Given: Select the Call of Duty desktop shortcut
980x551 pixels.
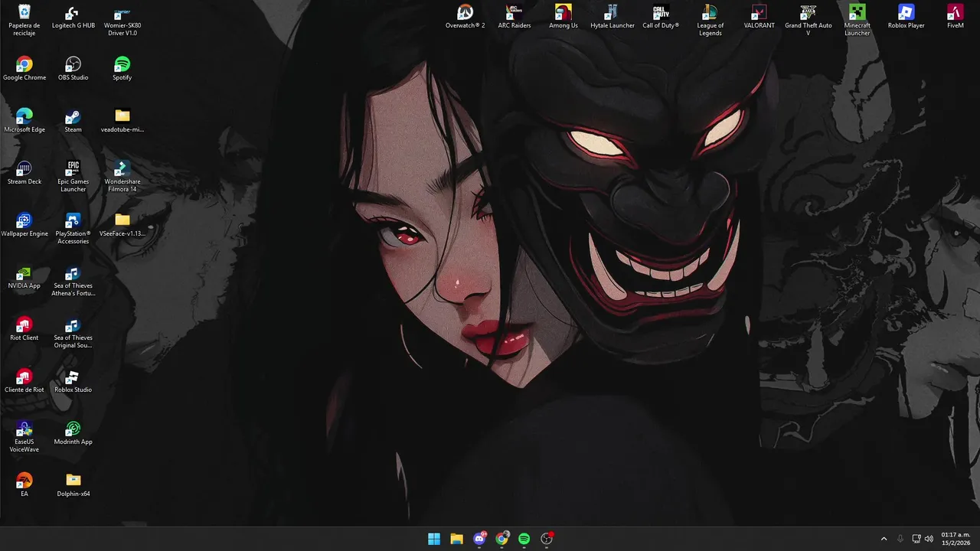Looking at the screenshot, I should [x=661, y=17].
